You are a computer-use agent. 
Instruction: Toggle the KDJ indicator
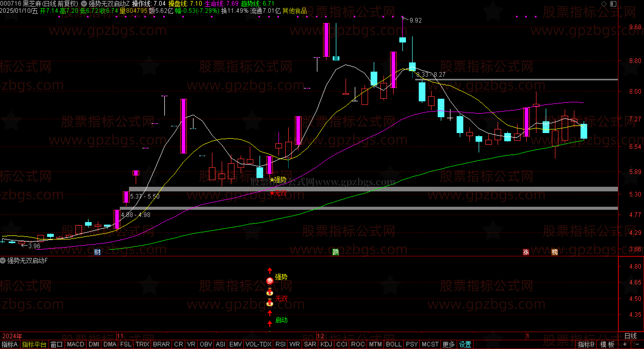[x=326, y=344]
